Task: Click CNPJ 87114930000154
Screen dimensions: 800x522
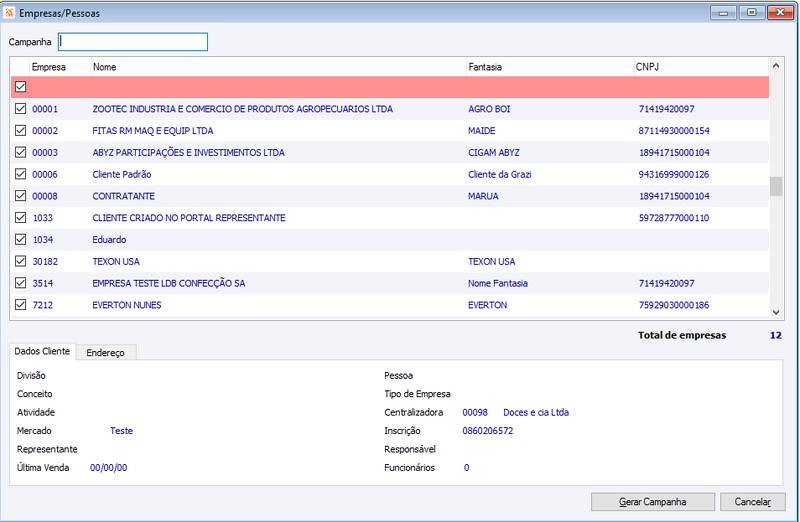Action: (x=673, y=131)
